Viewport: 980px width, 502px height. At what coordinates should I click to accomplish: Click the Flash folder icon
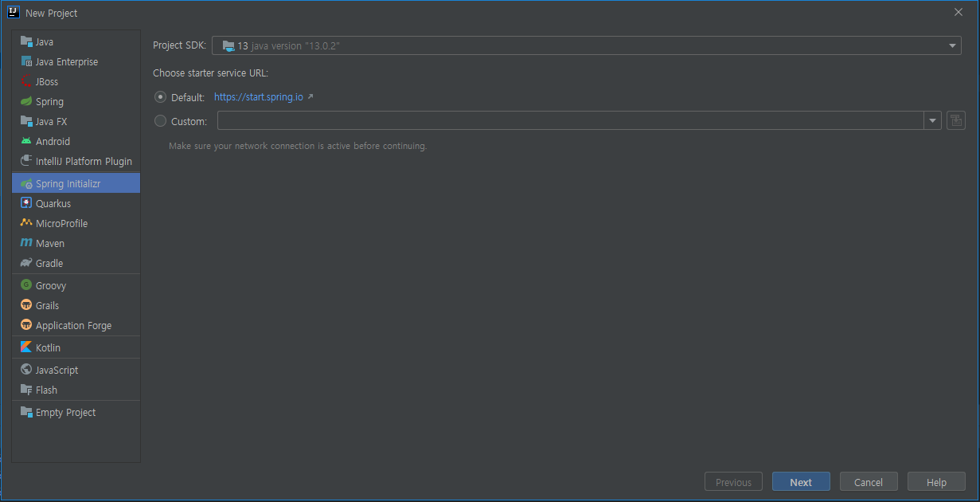[x=26, y=390]
